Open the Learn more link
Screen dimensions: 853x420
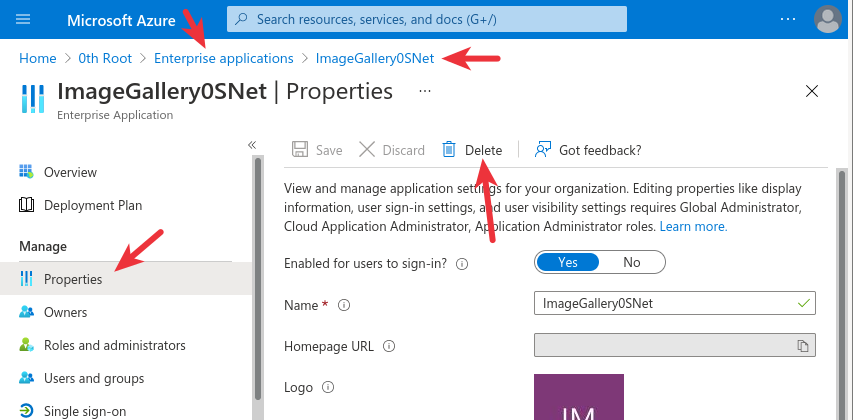(x=693, y=227)
